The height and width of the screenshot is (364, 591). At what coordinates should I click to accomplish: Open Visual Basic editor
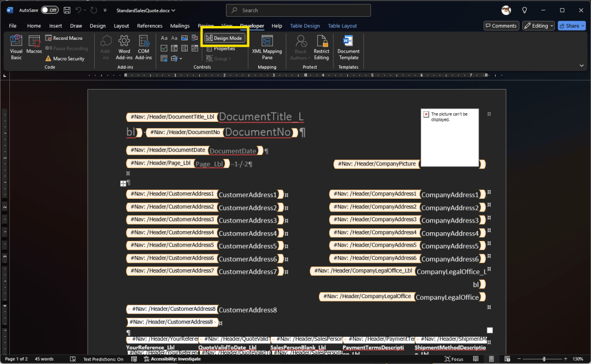(16, 46)
